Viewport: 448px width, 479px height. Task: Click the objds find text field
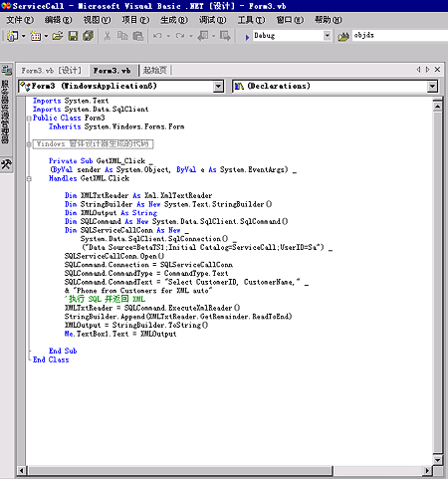pos(400,35)
